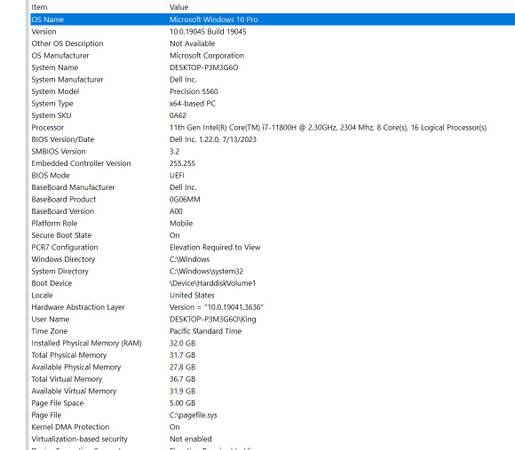The height and width of the screenshot is (450, 515).
Task: Select the User Name row
Action: point(272,320)
